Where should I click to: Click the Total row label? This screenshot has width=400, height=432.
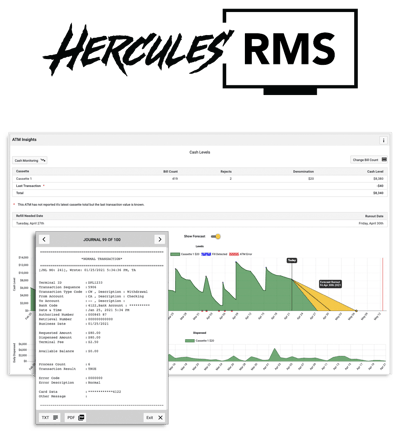click(20, 193)
